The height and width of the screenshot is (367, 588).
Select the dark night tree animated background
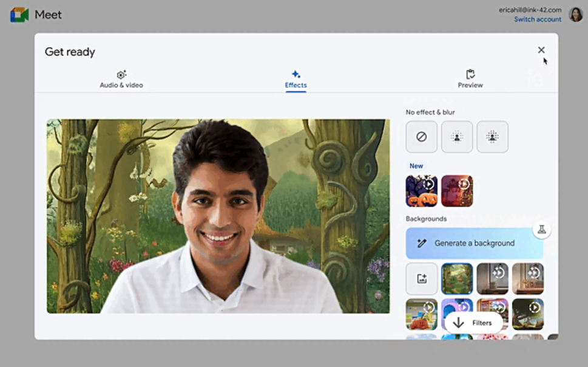[x=528, y=314]
